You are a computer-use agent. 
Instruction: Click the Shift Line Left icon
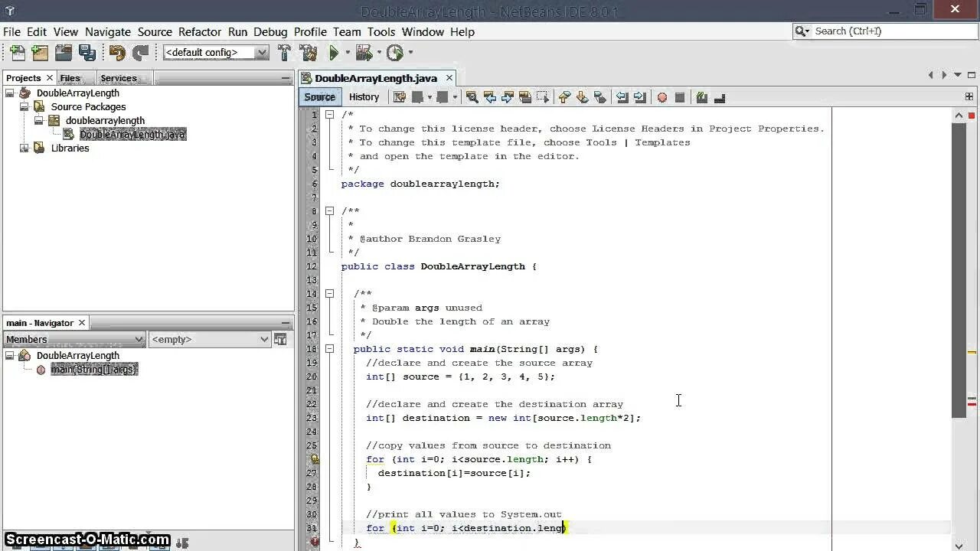click(x=622, y=97)
